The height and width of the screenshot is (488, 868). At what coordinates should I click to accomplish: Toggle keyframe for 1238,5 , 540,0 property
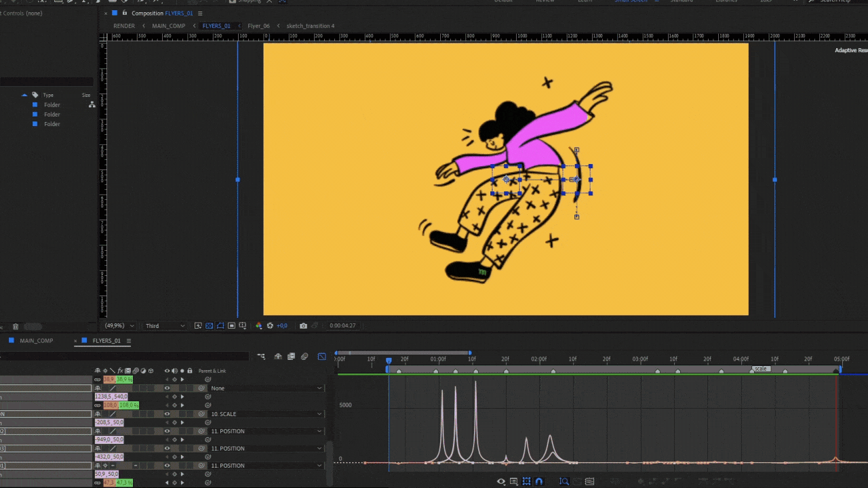[174, 396]
